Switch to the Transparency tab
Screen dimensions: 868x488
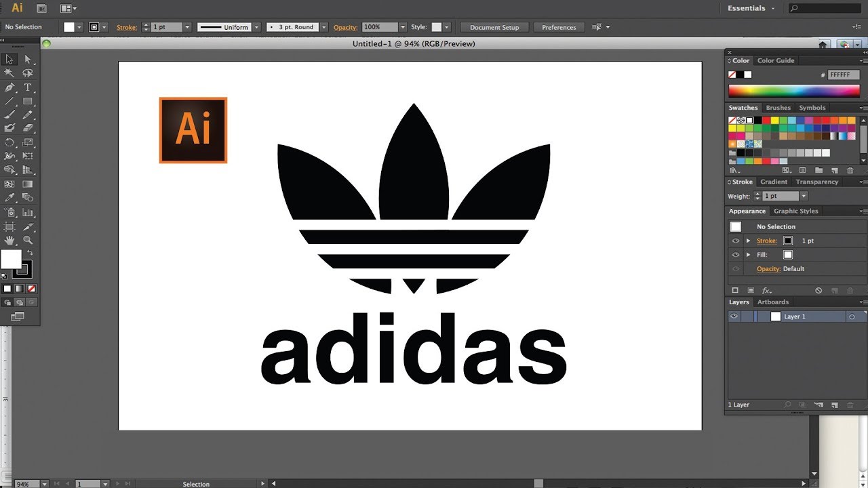pyautogui.click(x=817, y=182)
